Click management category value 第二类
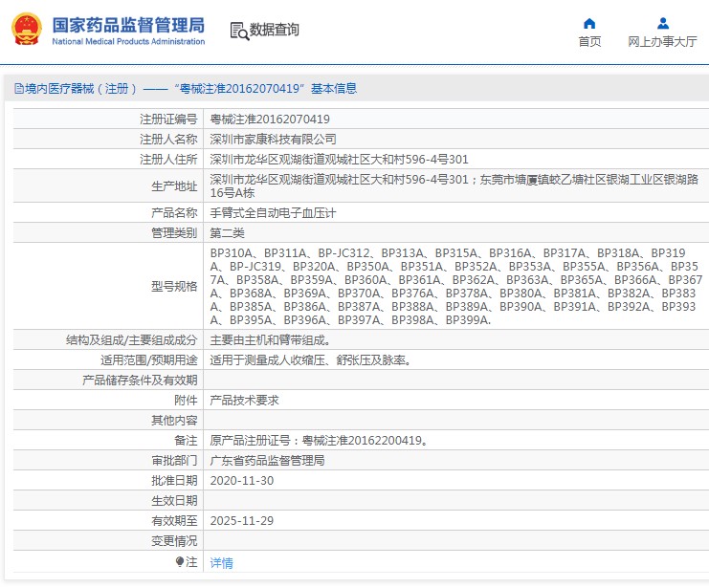 [x=227, y=233]
